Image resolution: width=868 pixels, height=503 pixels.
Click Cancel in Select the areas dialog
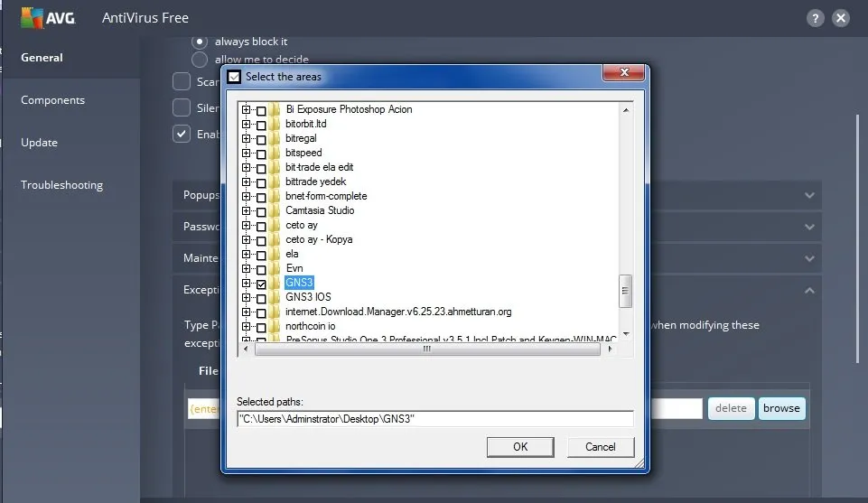[601, 447]
